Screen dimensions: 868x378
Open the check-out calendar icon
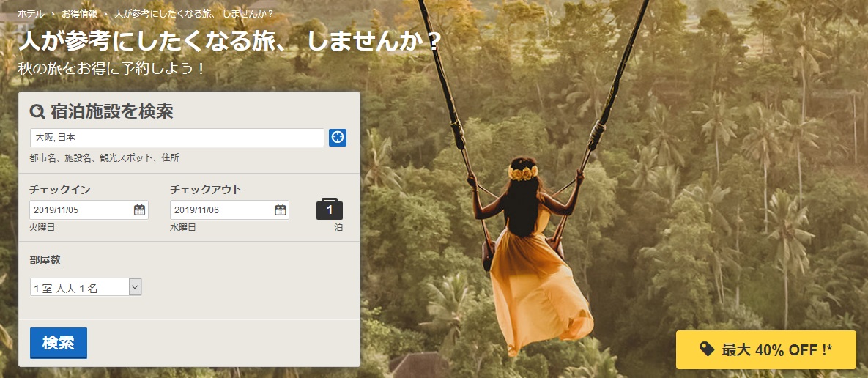pyautogui.click(x=281, y=210)
